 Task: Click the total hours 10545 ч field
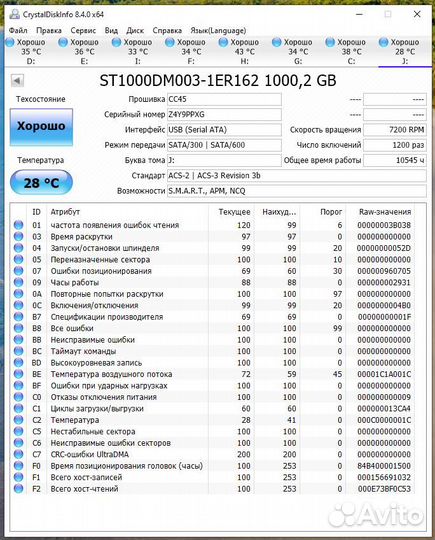395,160
